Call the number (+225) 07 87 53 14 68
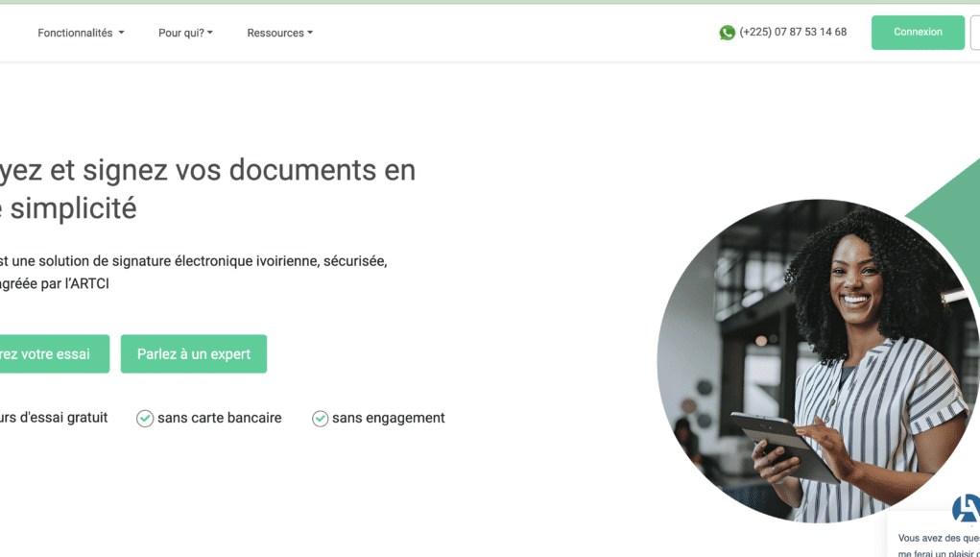The width and height of the screenshot is (980, 557). tap(792, 32)
